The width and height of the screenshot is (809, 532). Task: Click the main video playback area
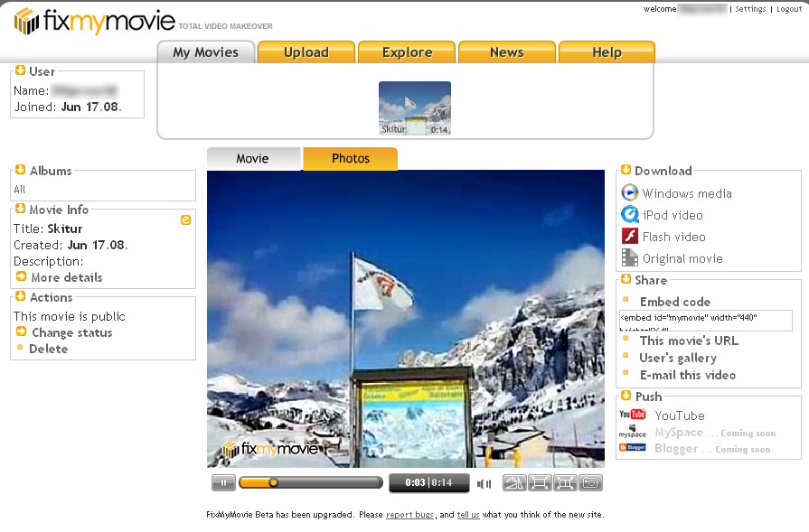tap(406, 319)
